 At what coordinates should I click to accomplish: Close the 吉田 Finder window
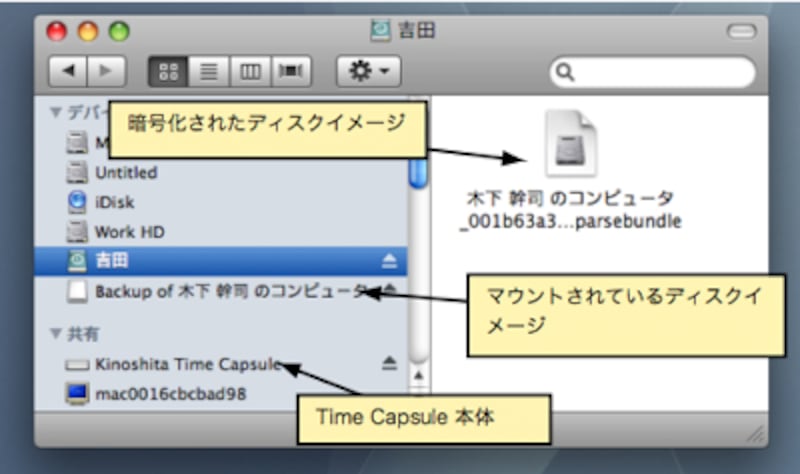(57, 31)
